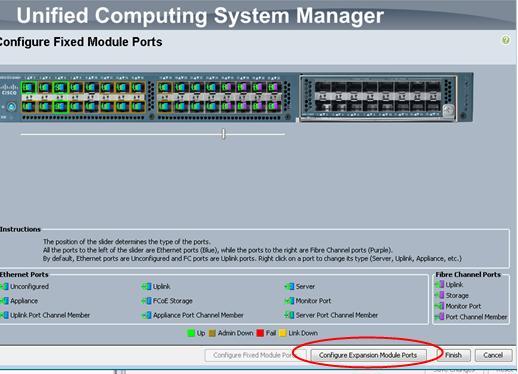The height and width of the screenshot is (374, 518).
Task: Click the Unconfigured Ethernet port legend icon
Action: click(x=4, y=286)
